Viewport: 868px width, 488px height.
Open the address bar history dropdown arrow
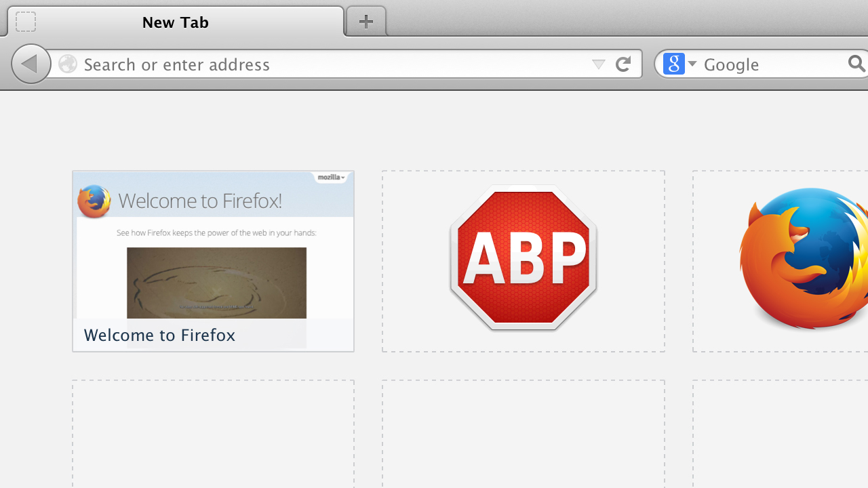point(599,64)
